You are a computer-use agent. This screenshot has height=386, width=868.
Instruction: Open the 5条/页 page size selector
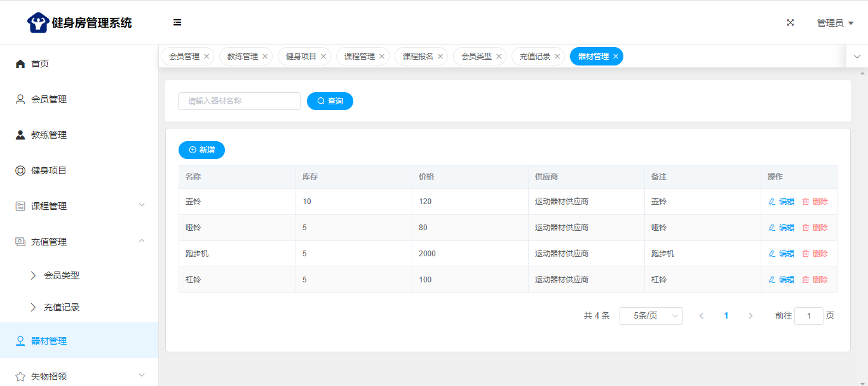pyautogui.click(x=651, y=316)
